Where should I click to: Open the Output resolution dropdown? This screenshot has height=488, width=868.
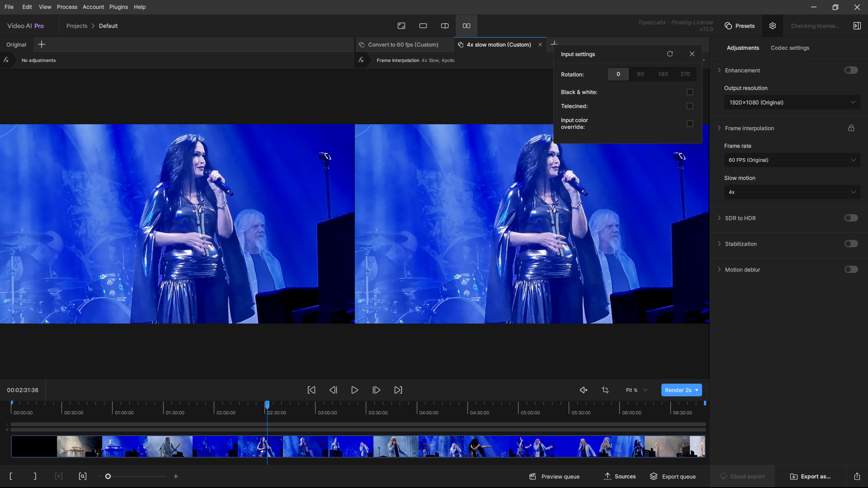coord(792,103)
